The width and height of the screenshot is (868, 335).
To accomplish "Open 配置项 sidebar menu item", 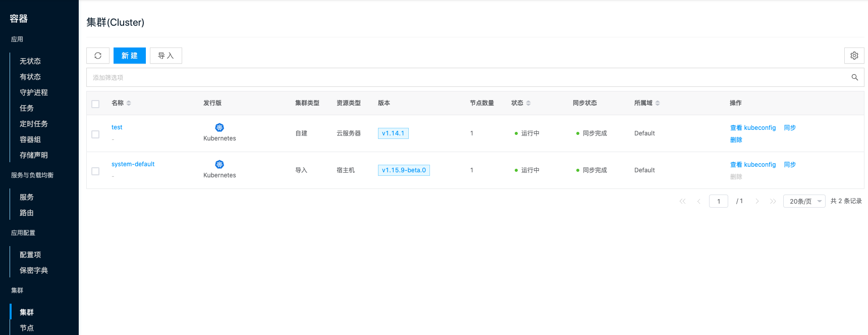I will click(30, 255).
